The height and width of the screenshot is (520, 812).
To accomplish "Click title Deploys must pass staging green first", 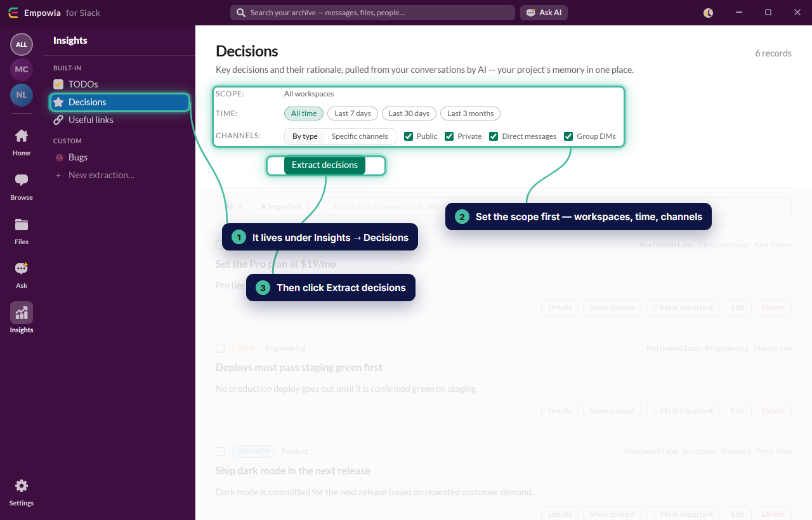I will click(x=299, y=367).
